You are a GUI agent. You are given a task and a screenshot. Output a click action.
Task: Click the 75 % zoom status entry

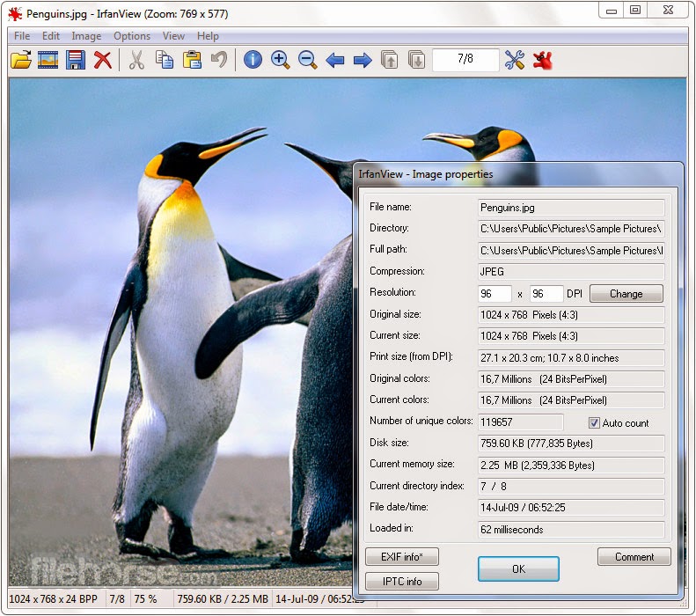pos(145,599)
